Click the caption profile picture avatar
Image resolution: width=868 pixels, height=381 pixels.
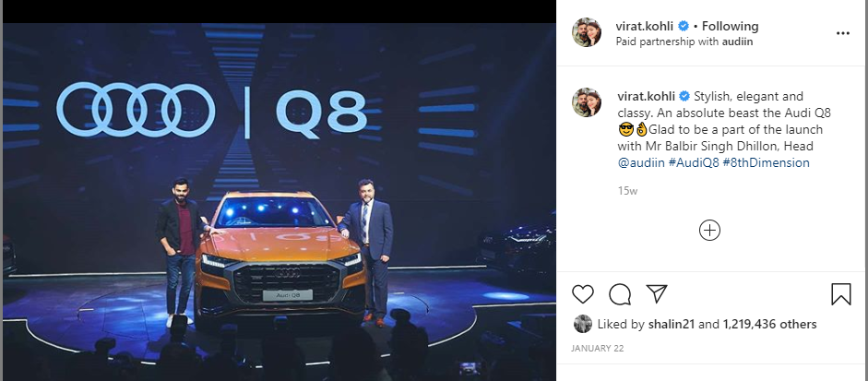point(587,101)
